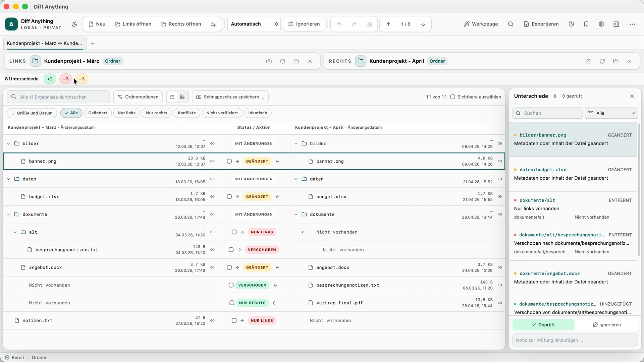This screenshot has height=362, width=644.
Task: Browse for left folder icon
Action: coord(296,61)
